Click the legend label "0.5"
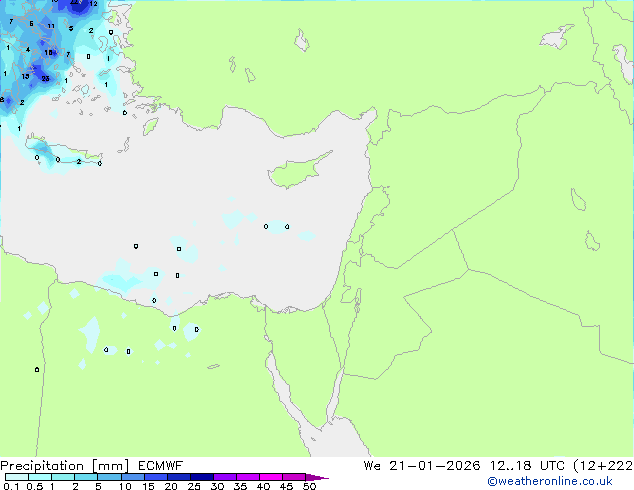The height and width of the screenshot is (490, 634). (x=34, y=486)
